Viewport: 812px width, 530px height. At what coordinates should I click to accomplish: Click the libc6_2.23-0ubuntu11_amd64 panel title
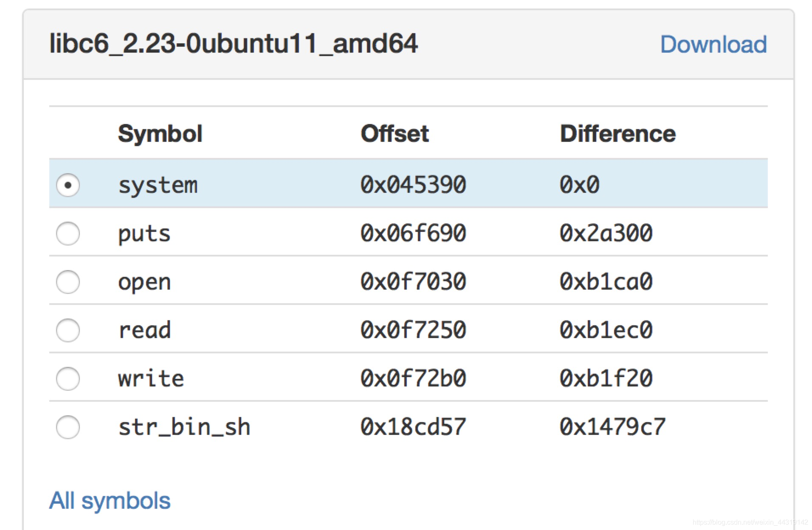(234, 44)
